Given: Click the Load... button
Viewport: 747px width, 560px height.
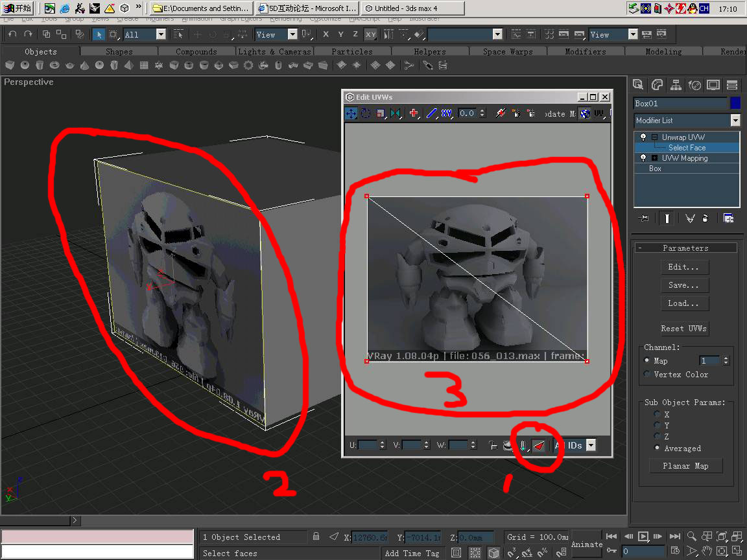Looking at the screenshot, I should point(685,303).
